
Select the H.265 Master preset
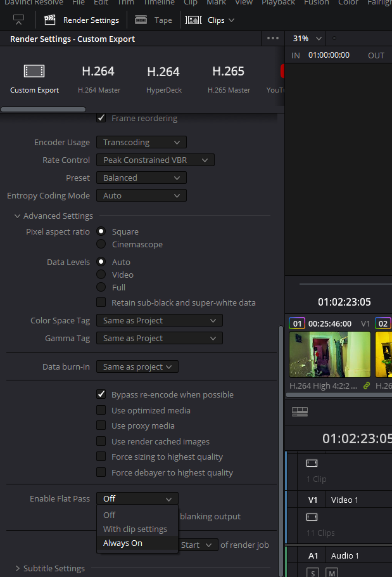229,79
